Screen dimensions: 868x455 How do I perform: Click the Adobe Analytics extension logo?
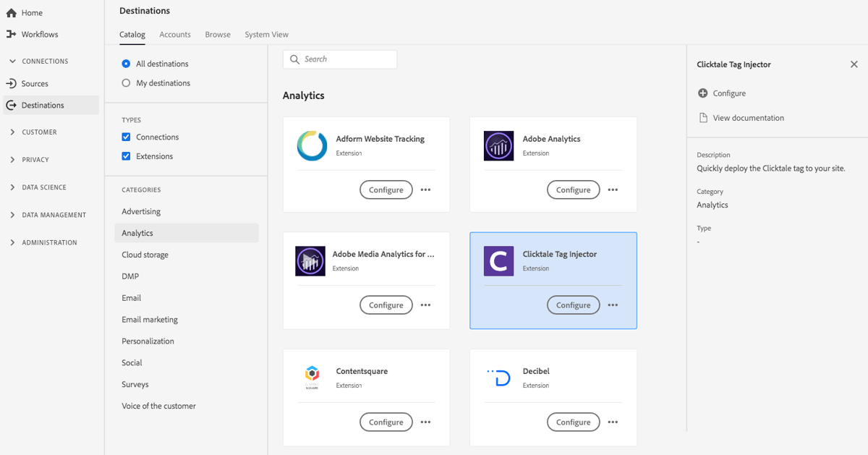(x=498, y=145)
